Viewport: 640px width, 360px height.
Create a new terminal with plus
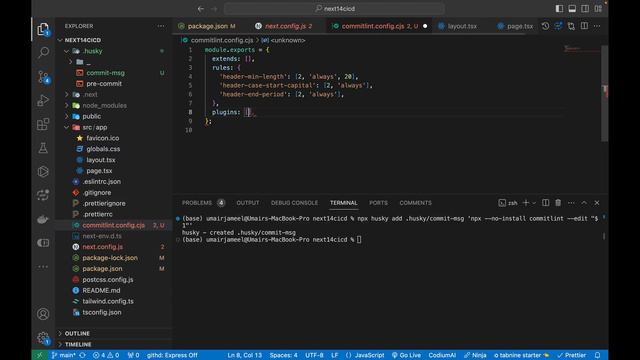(526, 203)
